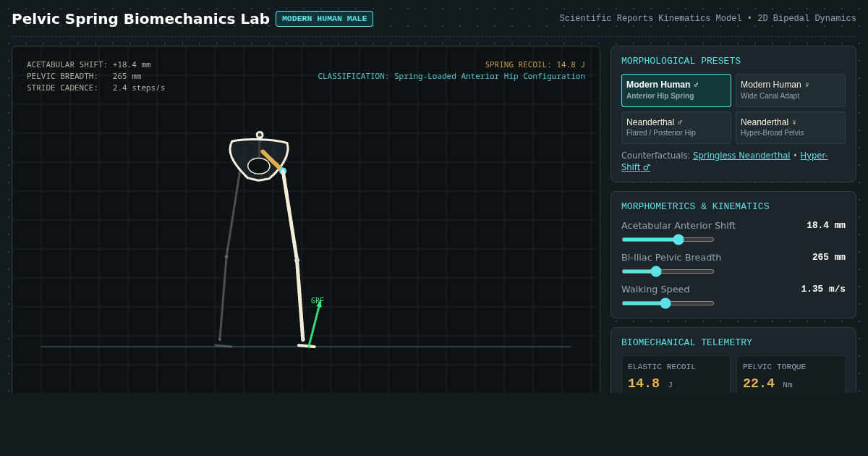Click the '18.4 mm' shift value
868x456 pixels.
[x=826, y=225]
